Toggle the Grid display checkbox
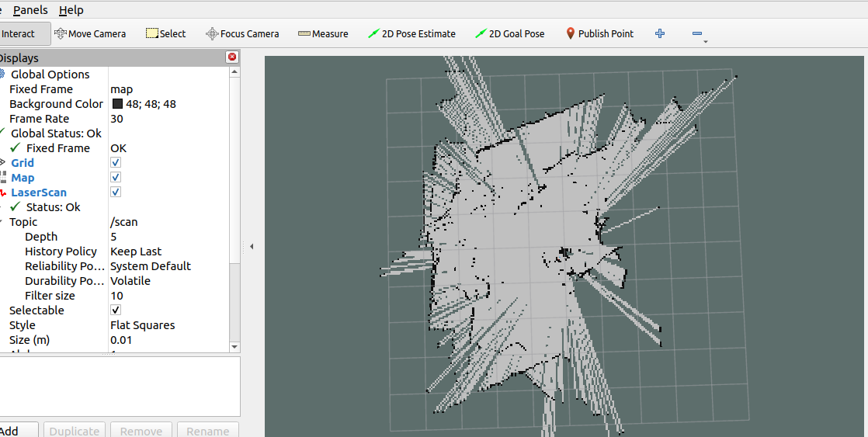Screen dimensions: 868x437 point(116,163)
